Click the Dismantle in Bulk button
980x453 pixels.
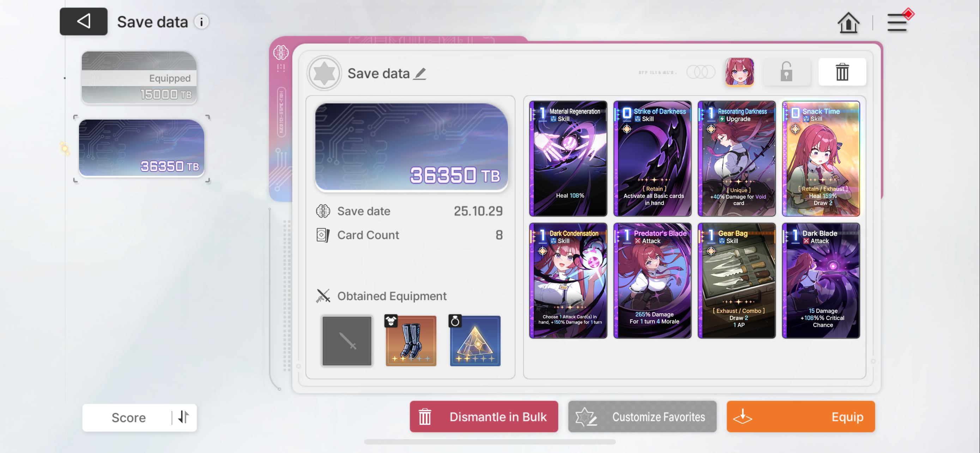pos(484,417)
